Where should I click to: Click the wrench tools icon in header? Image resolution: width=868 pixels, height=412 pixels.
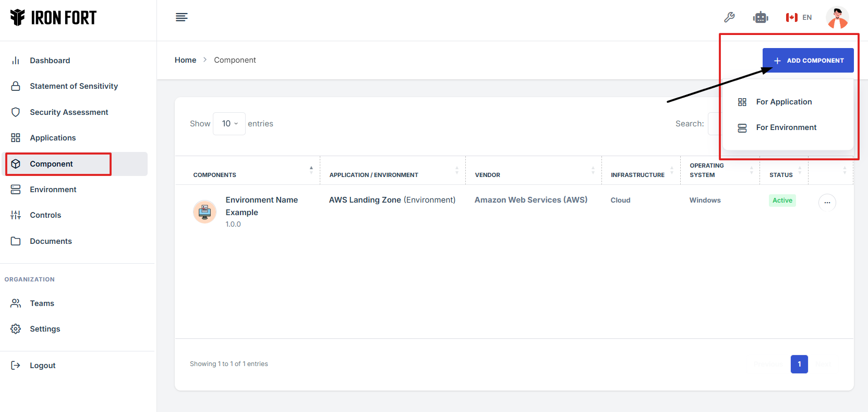click(729, 17)
